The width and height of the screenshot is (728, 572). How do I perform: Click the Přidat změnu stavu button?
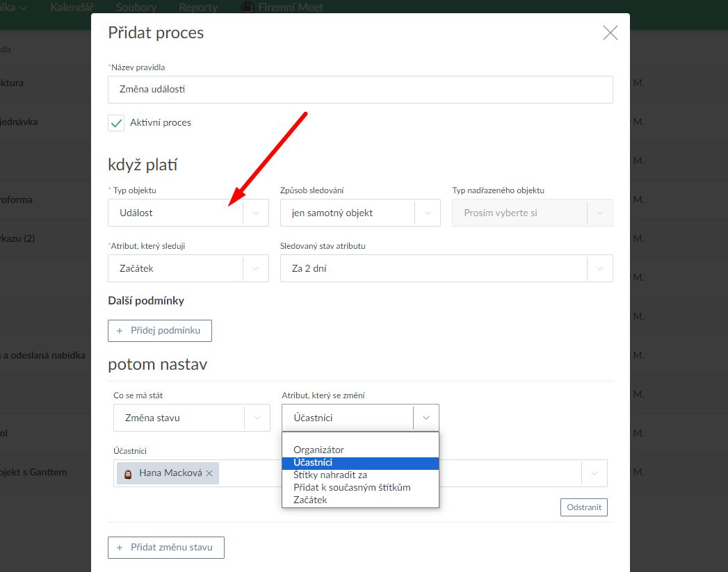tap(166, 548)
